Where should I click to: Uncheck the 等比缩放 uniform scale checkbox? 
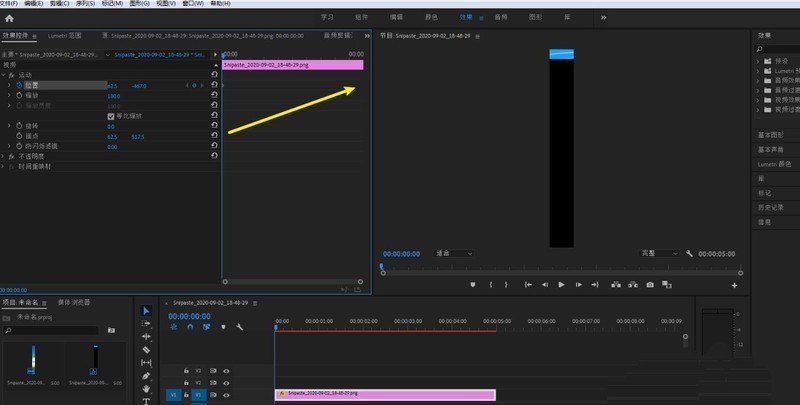pyautogui.click(x=110, y=116)
